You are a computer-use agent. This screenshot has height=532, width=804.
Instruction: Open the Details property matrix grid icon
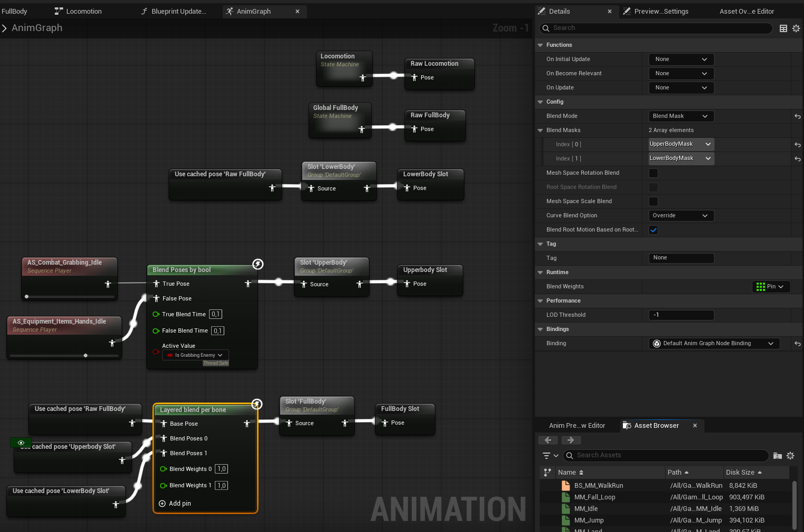click(x=783, y=28)
